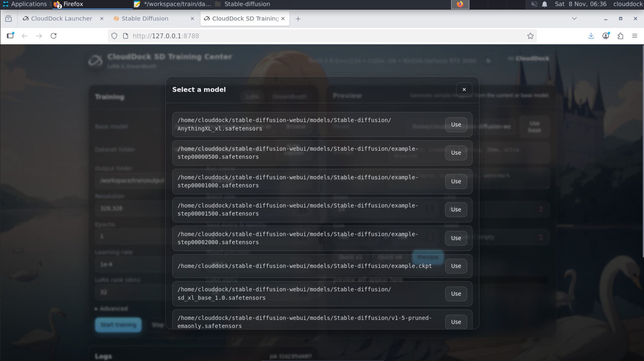Reload the current page
This screenshot has height=361, width=644.
[x=54, y=36]
